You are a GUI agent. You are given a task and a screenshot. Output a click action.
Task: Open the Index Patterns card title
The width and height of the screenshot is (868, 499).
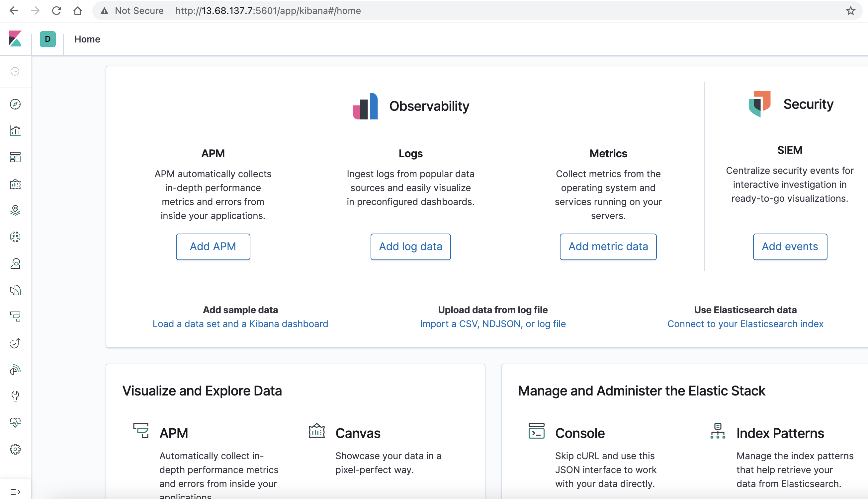pyautogui.click(x=780, y=433)
